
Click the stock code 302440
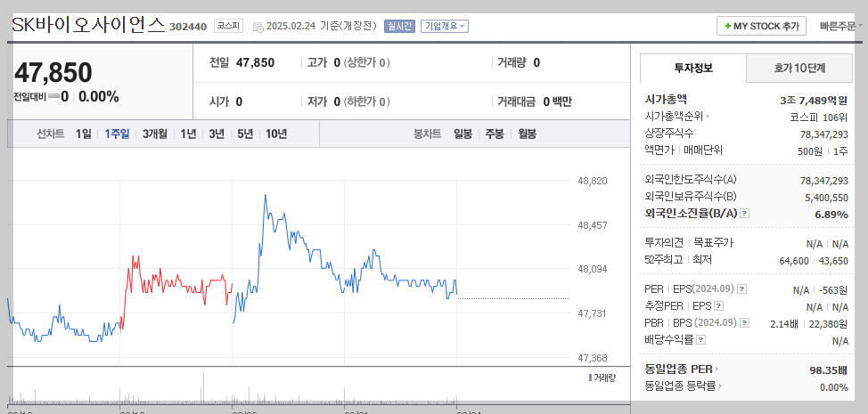pos(188,27)
